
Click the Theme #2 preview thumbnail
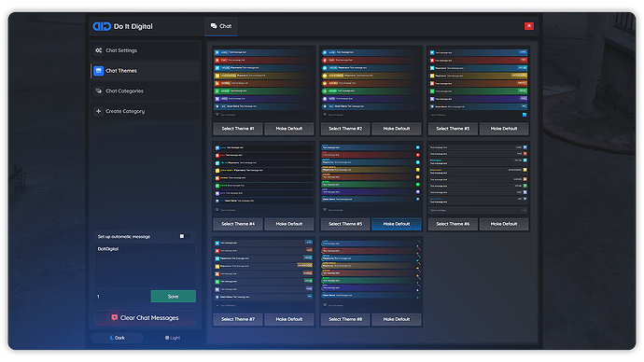(x=371, y=83)
